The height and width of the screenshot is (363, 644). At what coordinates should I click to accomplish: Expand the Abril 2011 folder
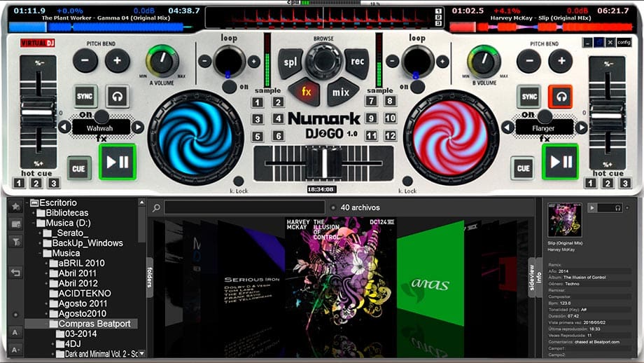point(46,273)
